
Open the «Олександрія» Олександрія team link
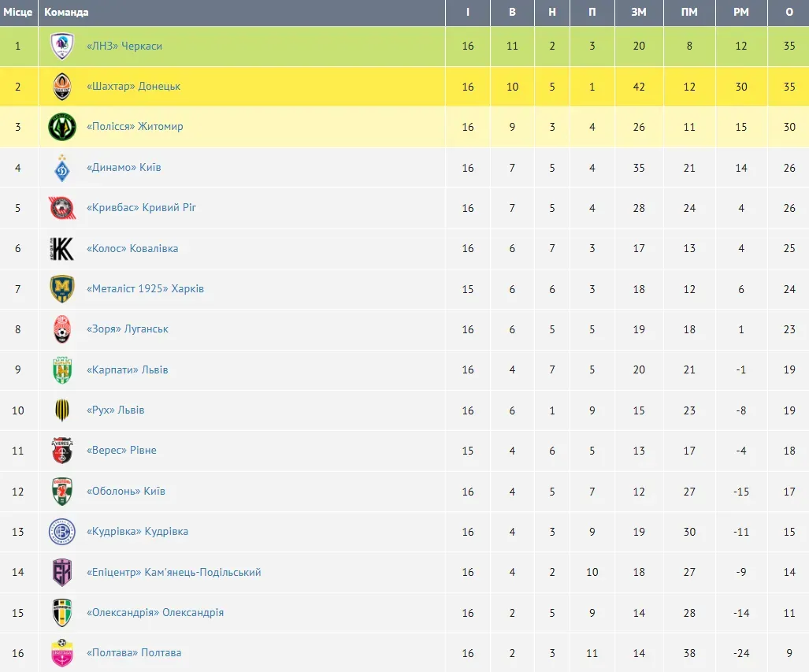154,613
